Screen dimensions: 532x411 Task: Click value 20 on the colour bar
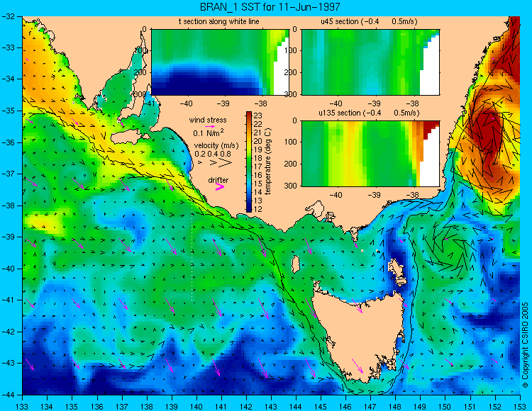coord(258,141)
